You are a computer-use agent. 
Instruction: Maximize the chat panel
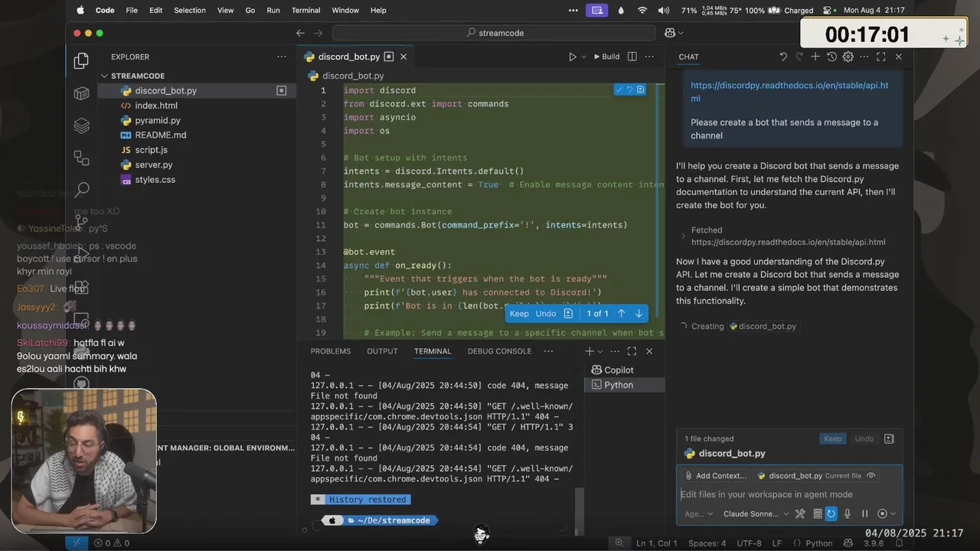pyautogui.click(x=881, y=57)
